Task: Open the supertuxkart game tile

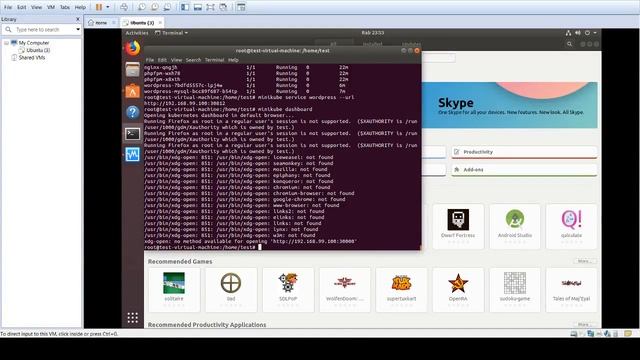Action: (401, 290)
